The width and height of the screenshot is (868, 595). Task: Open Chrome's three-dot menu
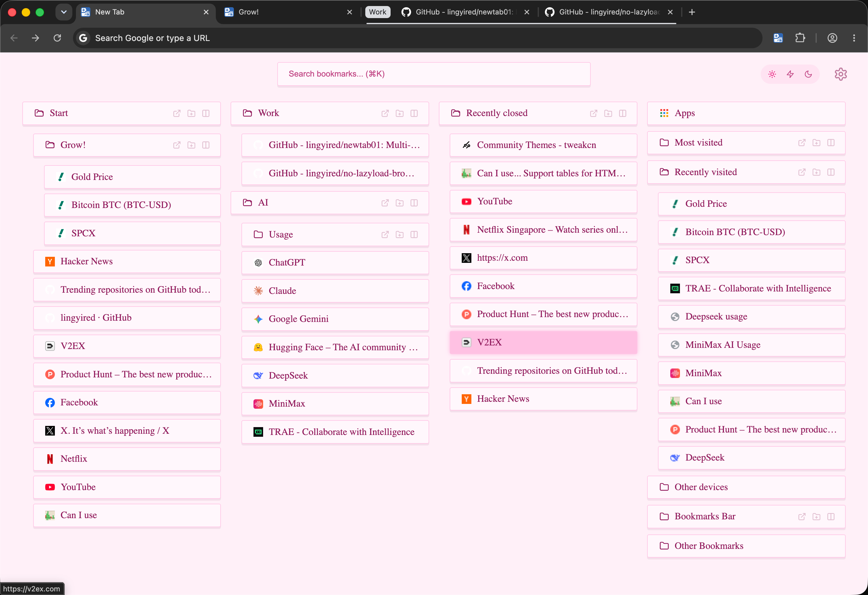(x=854, y=38)
